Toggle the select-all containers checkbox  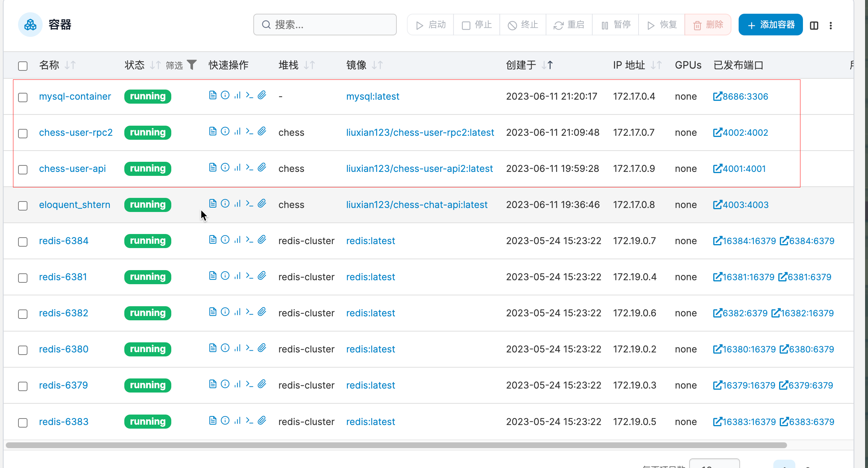click(23, 66)
